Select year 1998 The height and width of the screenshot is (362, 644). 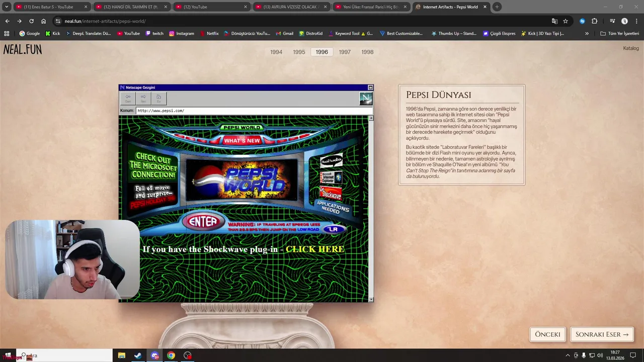[367, 52]
